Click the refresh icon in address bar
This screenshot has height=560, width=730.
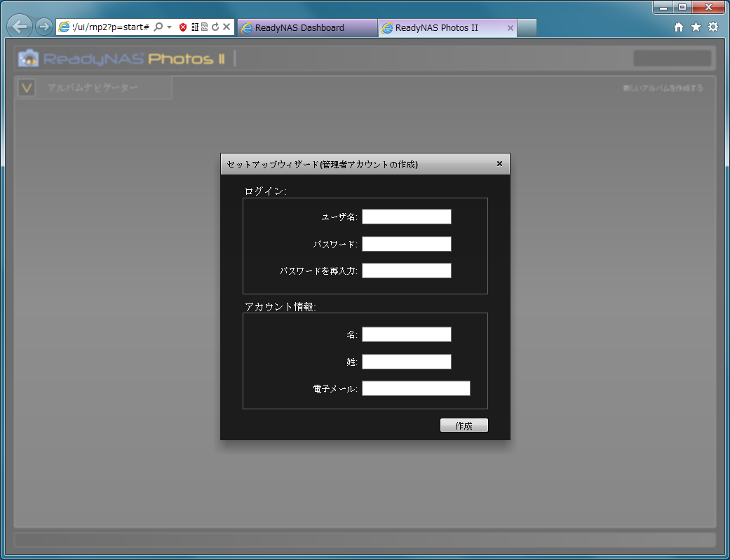pyautogui.click(x=215, y=27)
